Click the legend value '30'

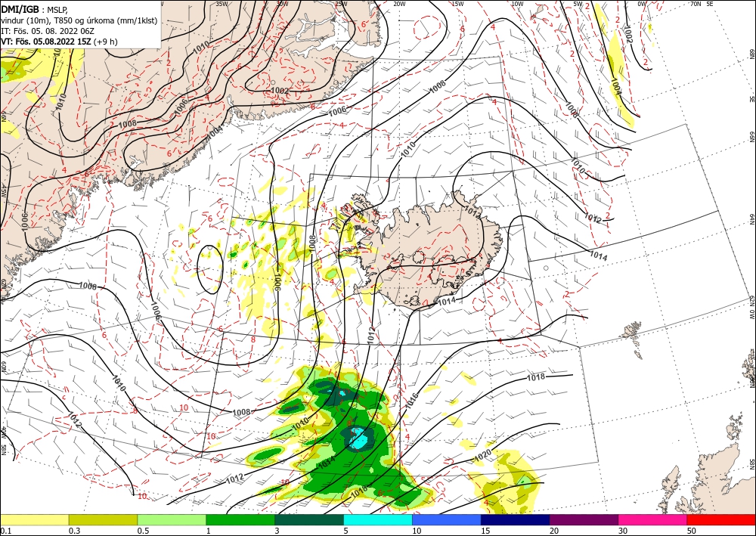[x=623, y=531]
